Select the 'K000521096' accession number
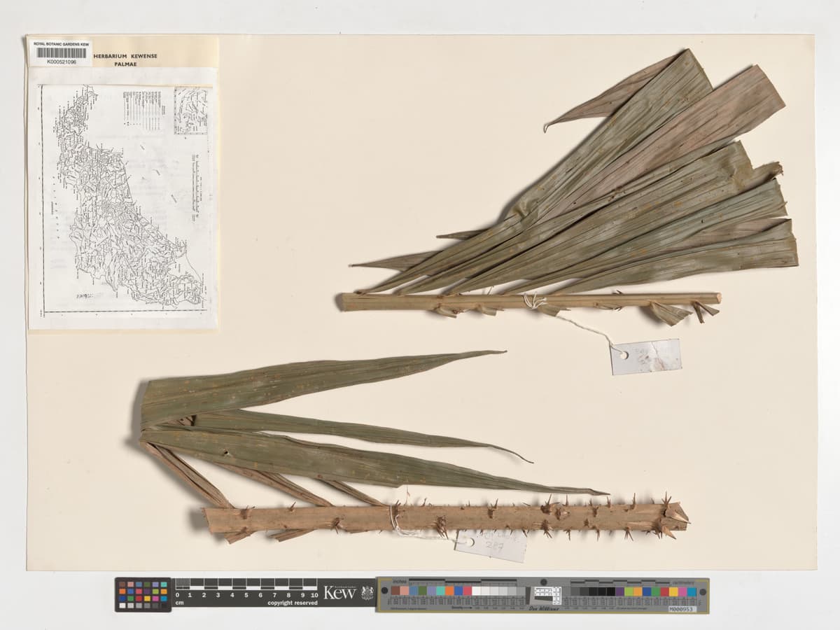 coord(62,62)
